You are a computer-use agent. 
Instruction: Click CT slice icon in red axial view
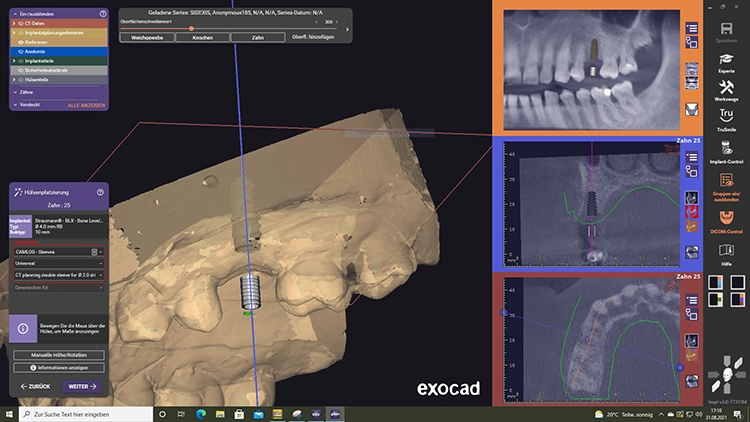point(692,341)
